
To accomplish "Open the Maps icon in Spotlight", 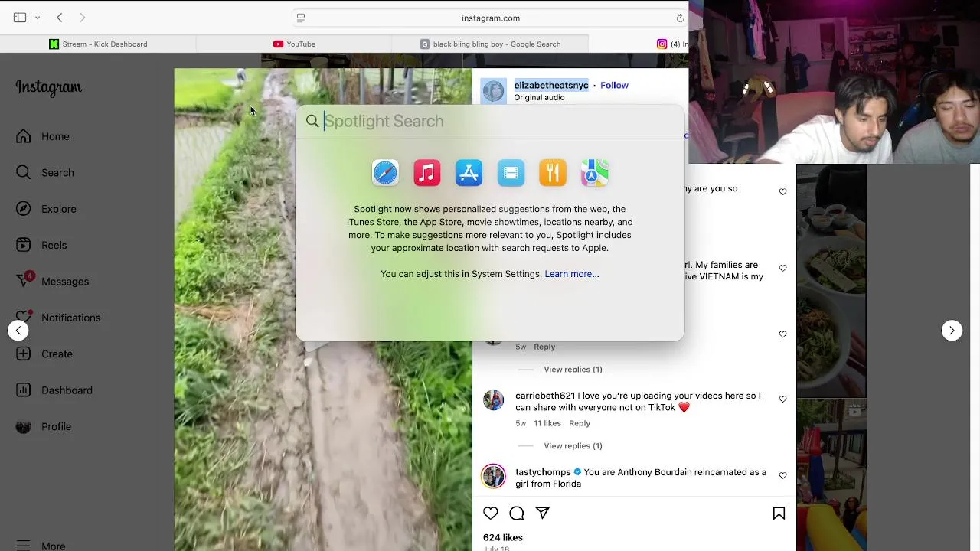I will click(594, 173).
